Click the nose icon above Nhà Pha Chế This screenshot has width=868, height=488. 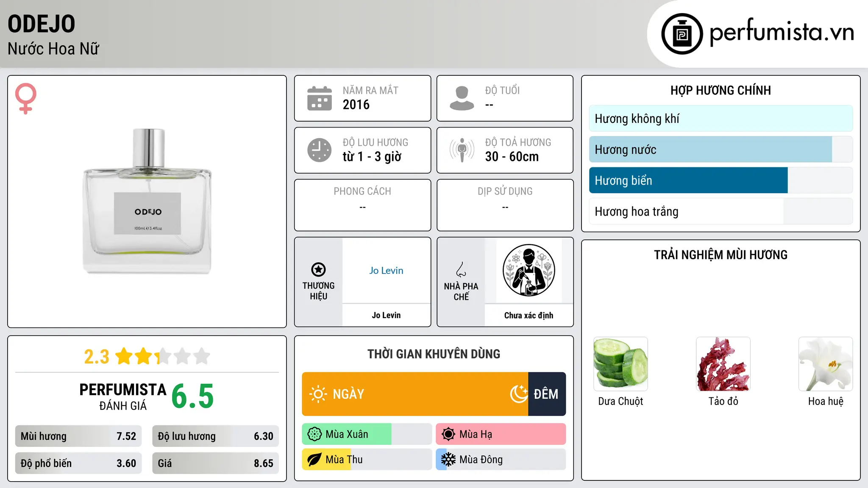pyautogui.click(x=461, y=269)
